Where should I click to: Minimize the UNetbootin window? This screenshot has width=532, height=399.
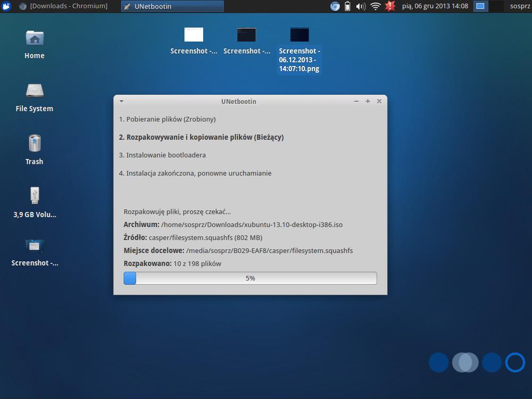tap(356, 101)
